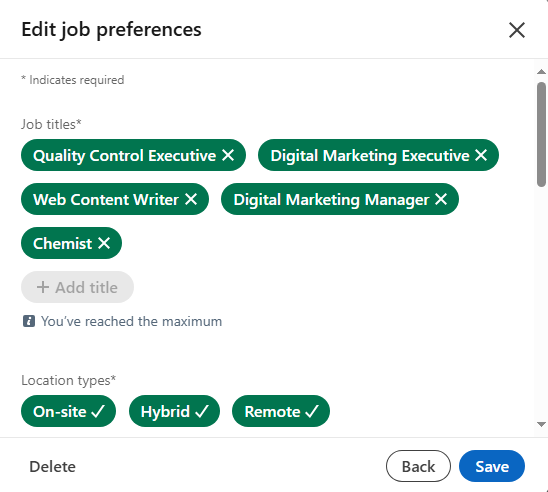Remove Web Content Writer title
Viewport: 548px width, 492px height.
191,199
